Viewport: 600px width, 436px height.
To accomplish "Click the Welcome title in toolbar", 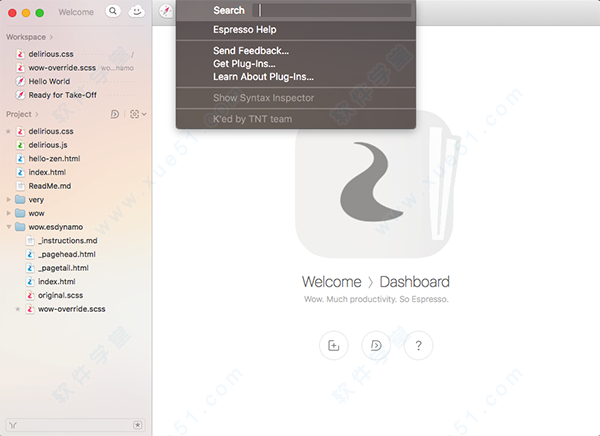I will [x=76, y=12].
